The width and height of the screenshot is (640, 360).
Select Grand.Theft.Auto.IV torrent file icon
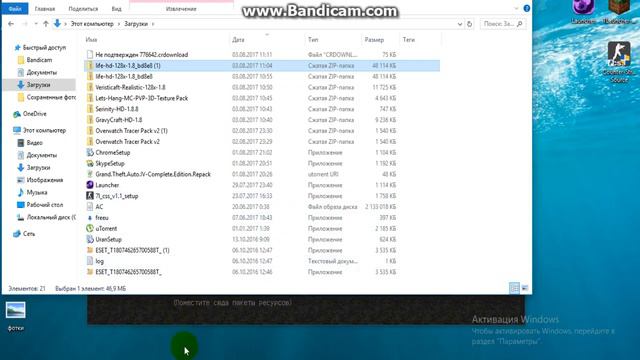[x=90, y=174]
